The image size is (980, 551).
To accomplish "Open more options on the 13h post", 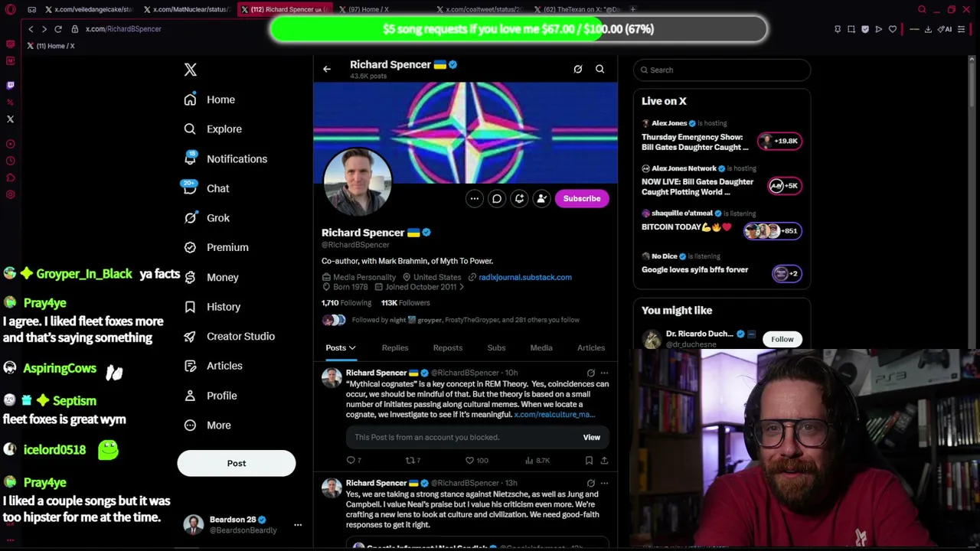I will pyautogui.click(x=604, y=483).
